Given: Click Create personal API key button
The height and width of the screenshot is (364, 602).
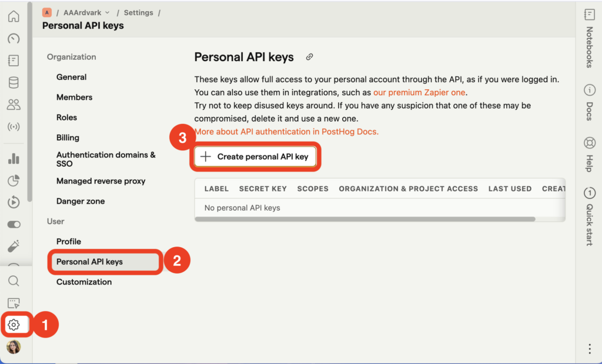Looking at the screenshot, I should (256, 157).
